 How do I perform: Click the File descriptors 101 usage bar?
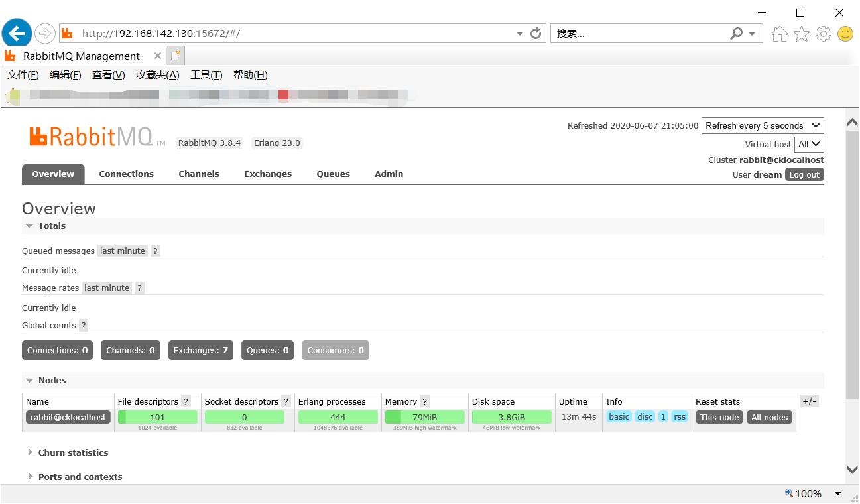[x=158, y=417]
